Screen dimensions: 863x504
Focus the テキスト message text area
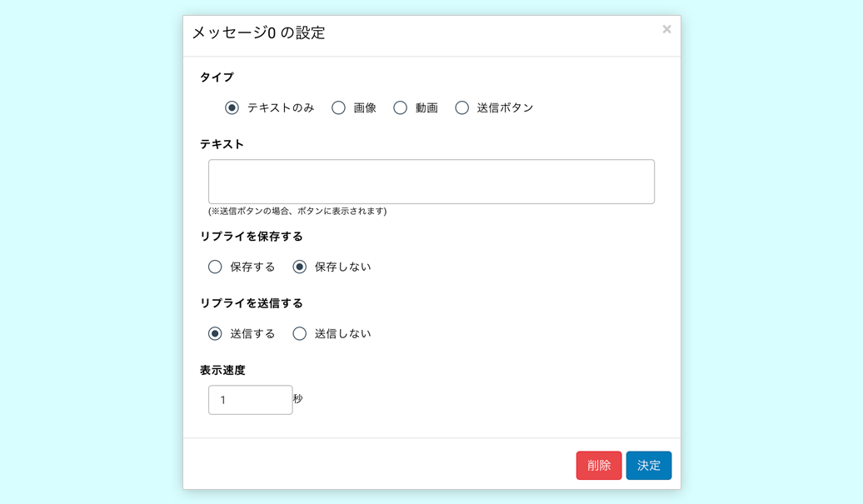pyautogui.click(x=431, y=182)
